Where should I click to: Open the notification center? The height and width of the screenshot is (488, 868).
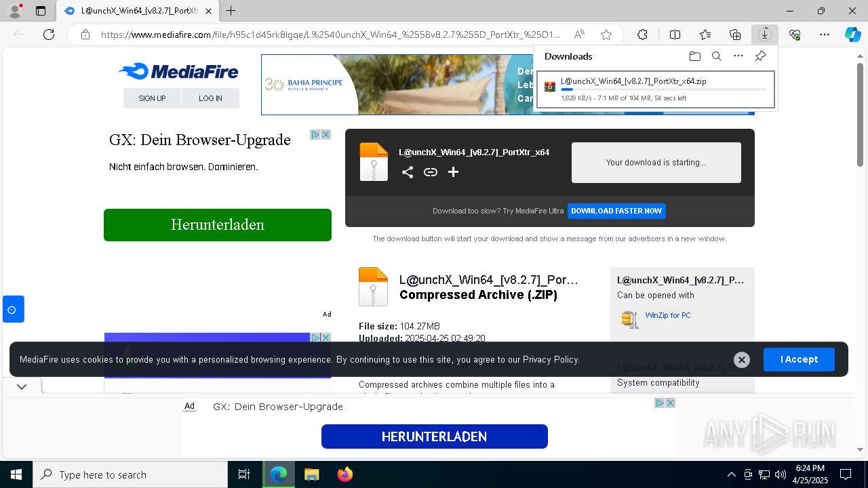click(x=846, y=474)
